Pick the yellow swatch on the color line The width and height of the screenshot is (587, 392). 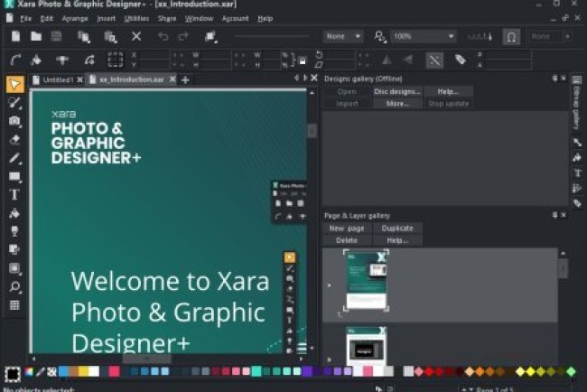tap(83, 371)
